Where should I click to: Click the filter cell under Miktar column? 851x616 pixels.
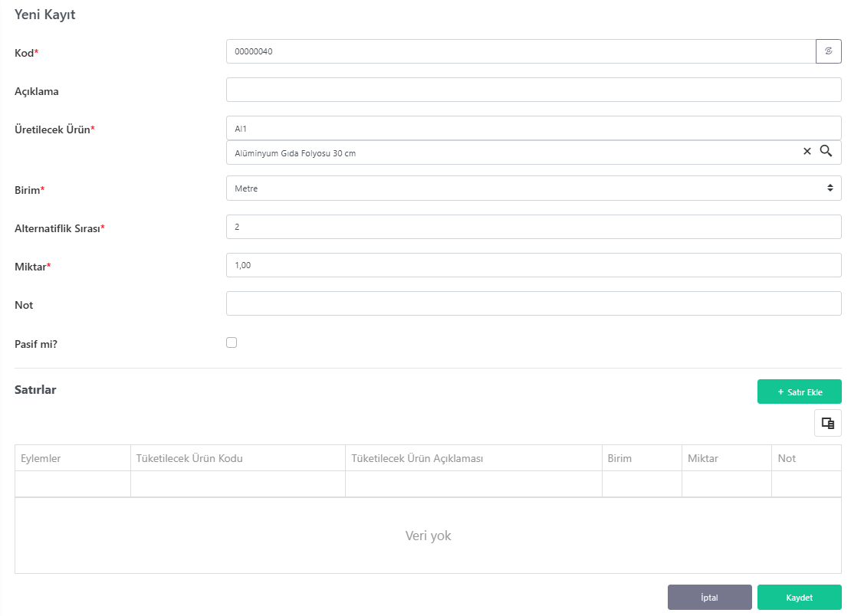[x=726, y=483]
